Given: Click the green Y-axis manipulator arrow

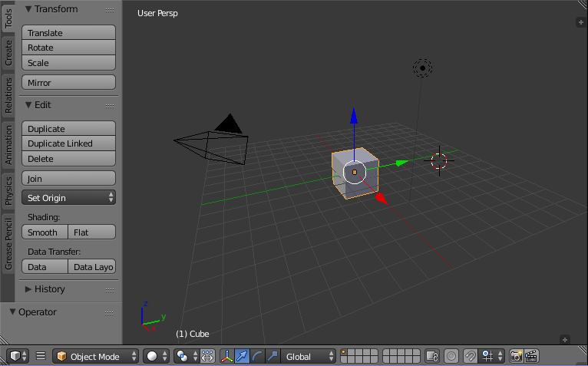Looking at the screenshot, I should point(402,163).
